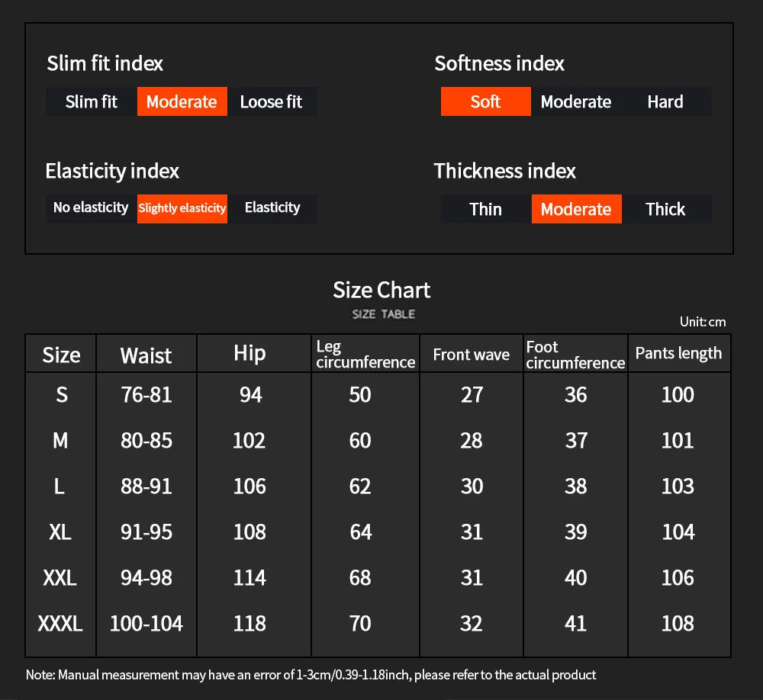The height and width of the screenshot is (700, 763).
Task: Click the manual measurement error note
Action: (311, 675)
